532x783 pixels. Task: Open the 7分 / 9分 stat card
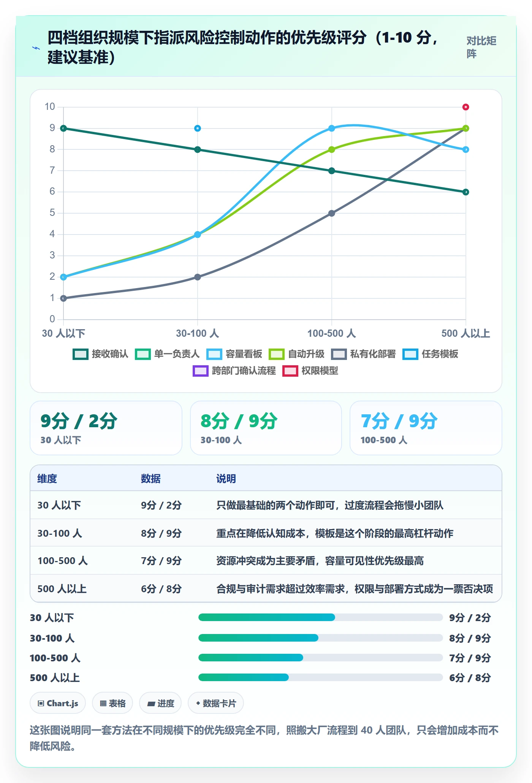tap(426, 428)
